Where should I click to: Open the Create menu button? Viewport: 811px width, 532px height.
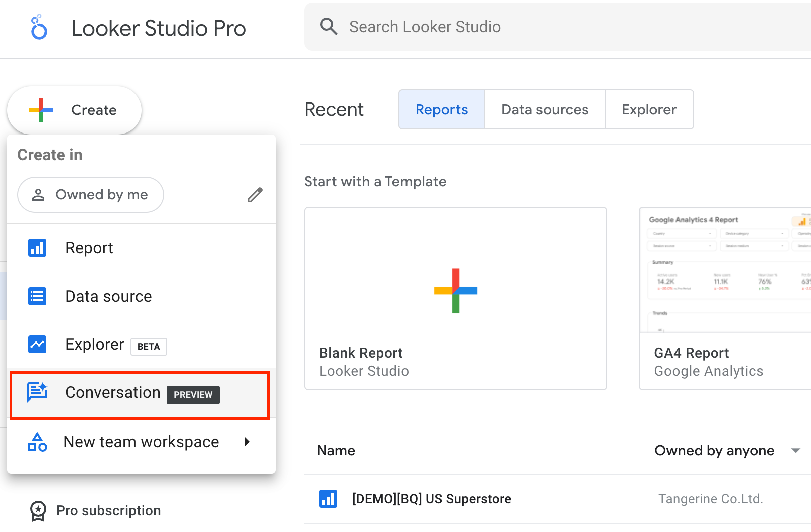pyautogui.click(x=74, y=110)
